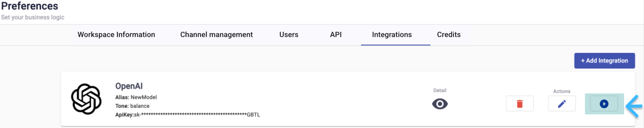Go to the Users tab

[x=289, y=35]
